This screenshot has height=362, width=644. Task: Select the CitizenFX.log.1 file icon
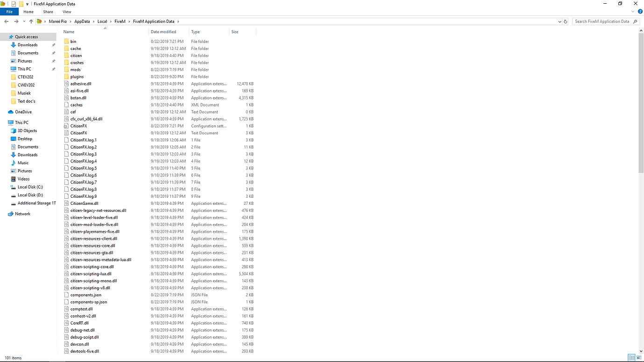(66, 140)
